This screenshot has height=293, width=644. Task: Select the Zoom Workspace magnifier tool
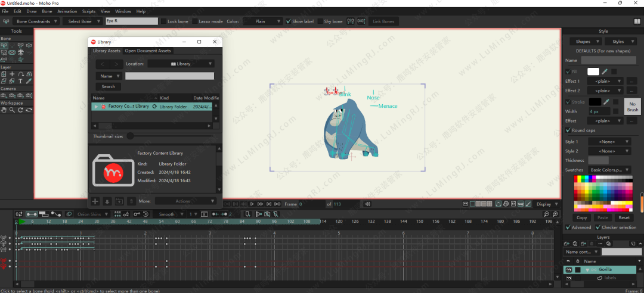point(13,110)
